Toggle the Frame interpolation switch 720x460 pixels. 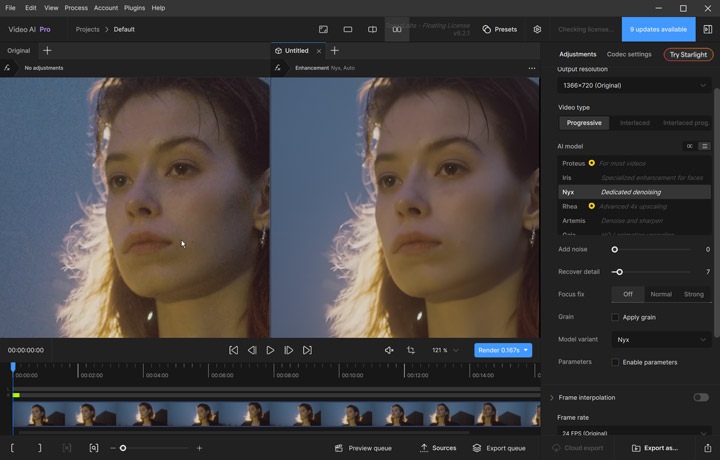click(x=701, y=398)
